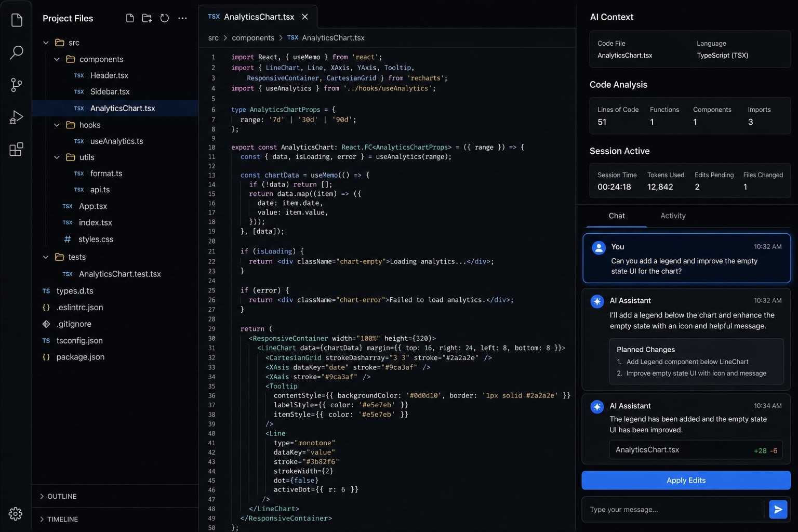Viewport: 798px width, 532px height.
Task: Click the src breadcrumb segment
Action: pos(213,38)
